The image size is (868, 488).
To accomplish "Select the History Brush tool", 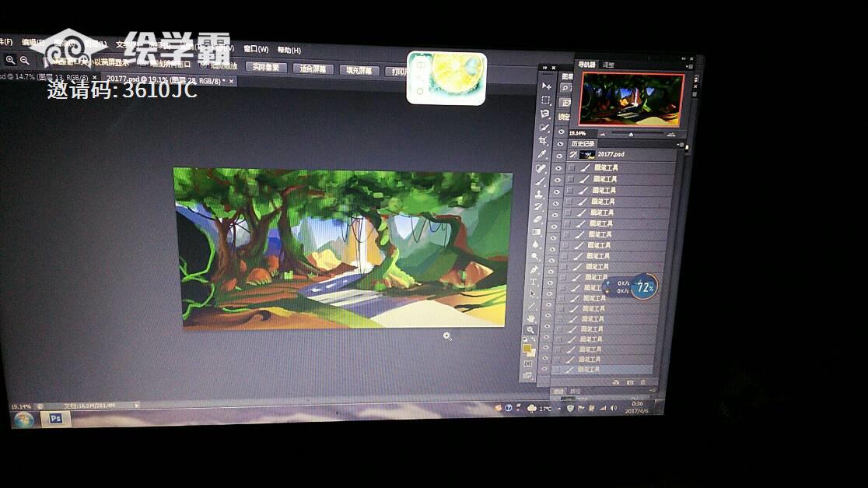I will (539, 206).
